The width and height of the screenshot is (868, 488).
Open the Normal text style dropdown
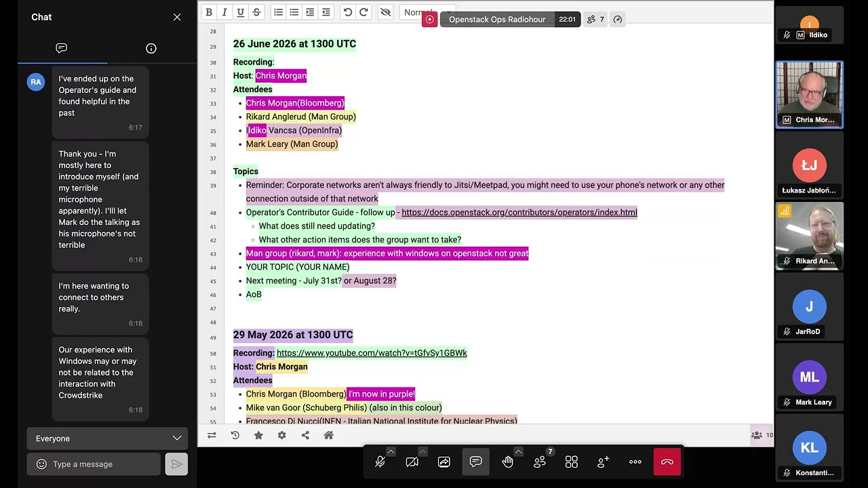click(427, 12)
